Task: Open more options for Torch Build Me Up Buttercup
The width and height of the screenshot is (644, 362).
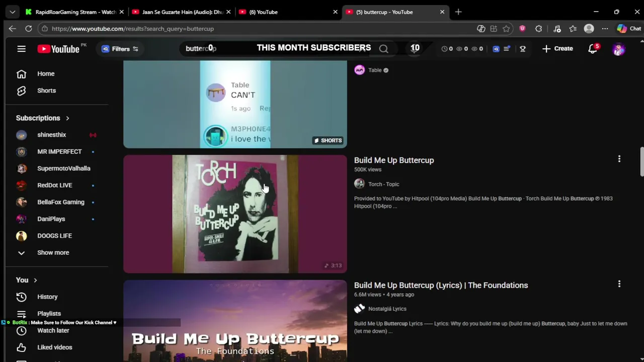Action: (619, 159)
